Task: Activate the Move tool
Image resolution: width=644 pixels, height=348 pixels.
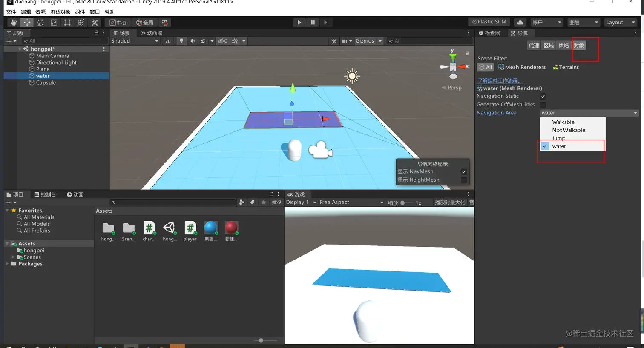Action: pyautogui.click(x=27, y=23)
